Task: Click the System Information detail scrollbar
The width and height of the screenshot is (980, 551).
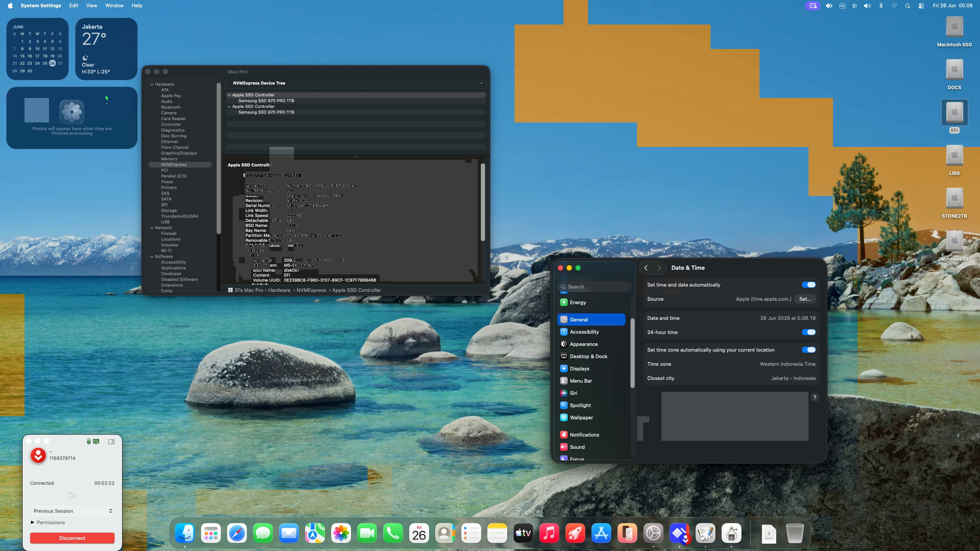Action: click(483, 203)
